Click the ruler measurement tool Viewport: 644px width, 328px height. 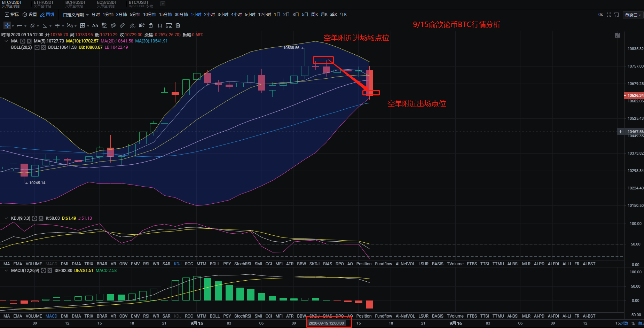point(122,25)
